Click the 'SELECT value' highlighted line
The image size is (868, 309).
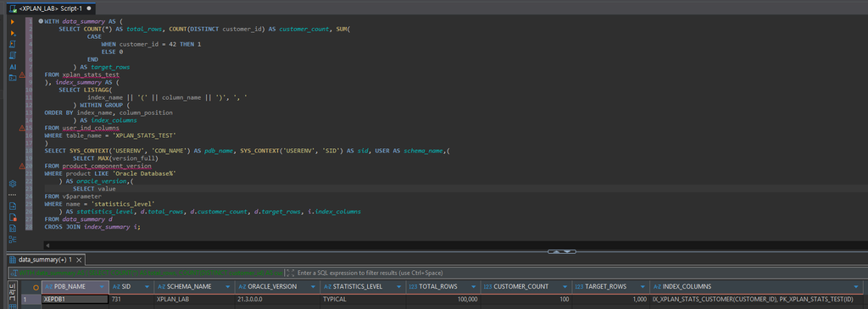(x=95, y=189)
